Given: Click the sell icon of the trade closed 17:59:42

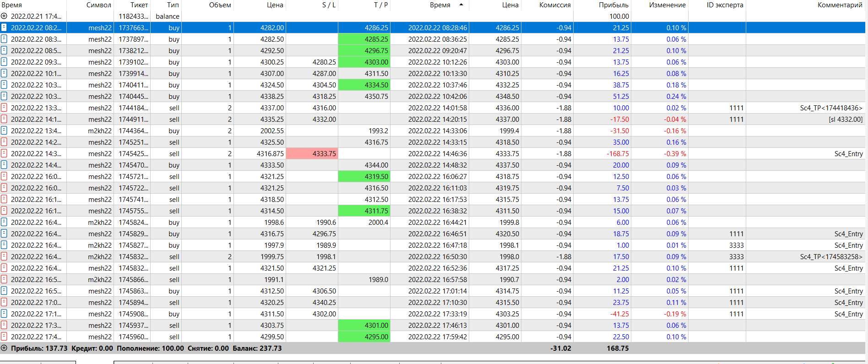Looking at the screenshot, I should point(4,337).
